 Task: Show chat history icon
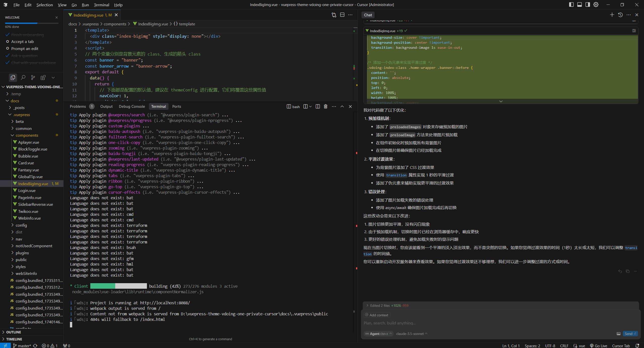[x=620, y=15]
